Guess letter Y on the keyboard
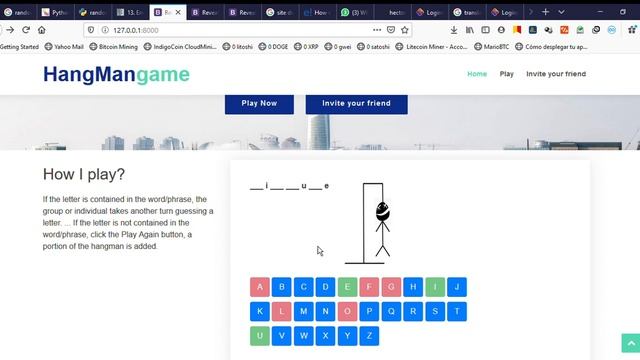 347,336
